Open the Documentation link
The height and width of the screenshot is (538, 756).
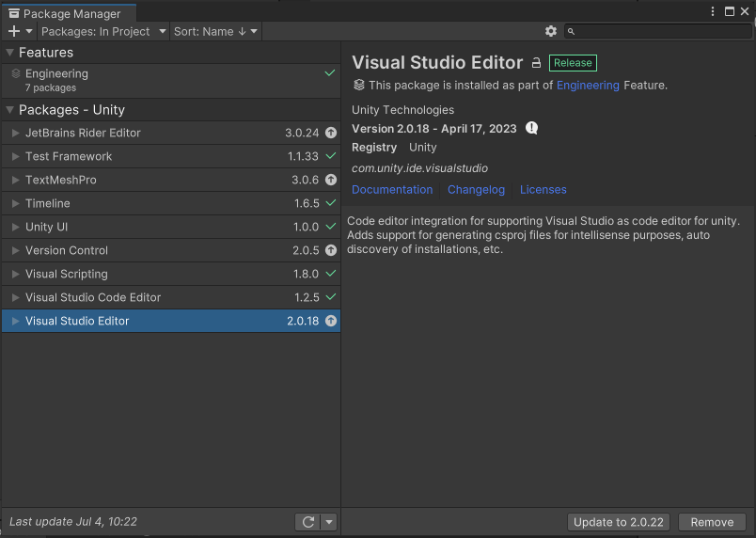coord(392,189)
